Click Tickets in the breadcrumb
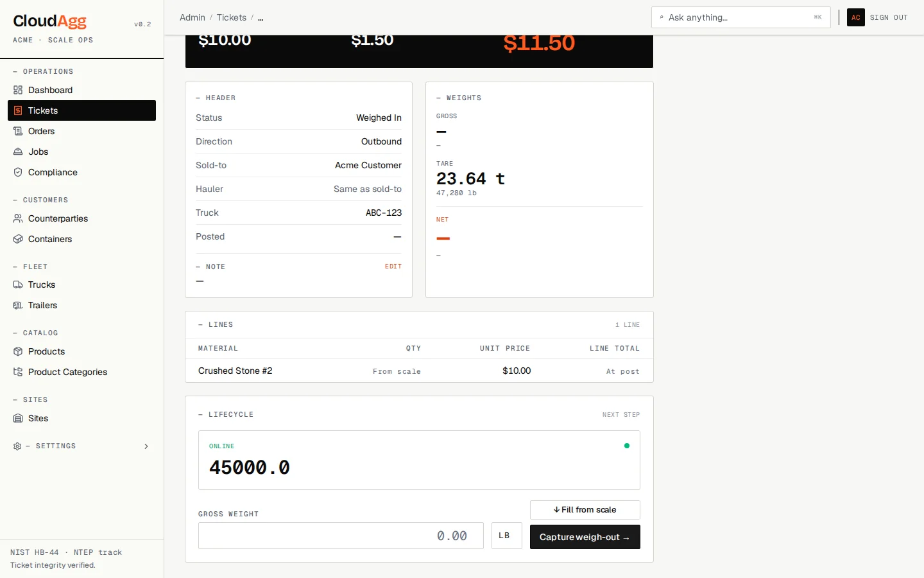This screenshot has height=578, width=924. pos(232,17)
